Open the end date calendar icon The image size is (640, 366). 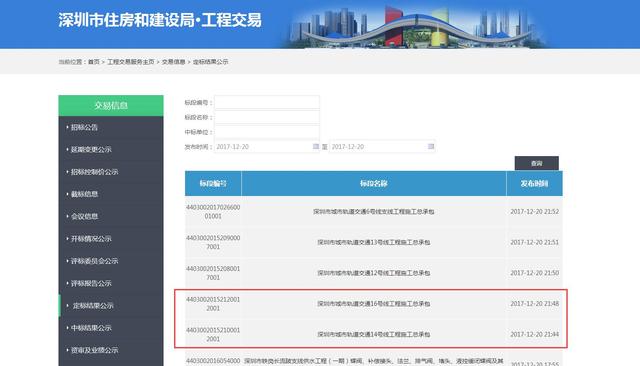[x=431, y=146]
